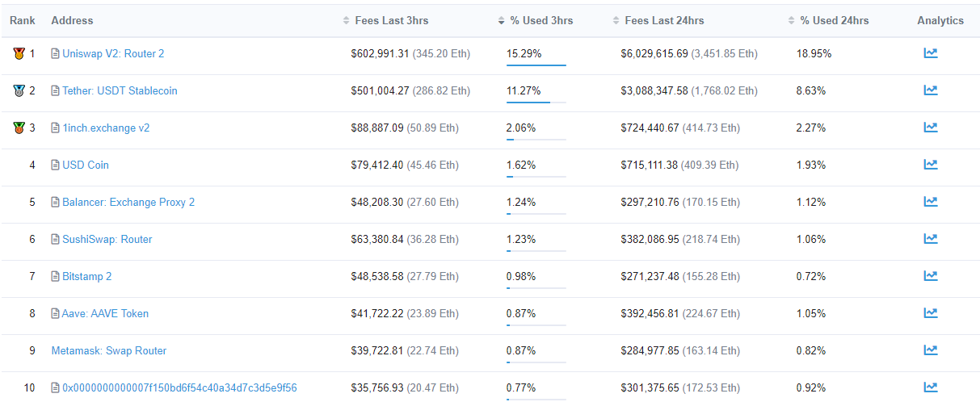Screen dimensions: 980x402
Task: Sort table by % Used 24hrs
Action: 829,20
